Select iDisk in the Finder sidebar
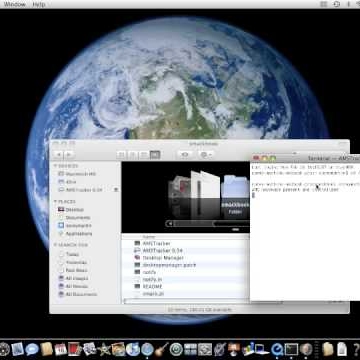The image size is (360, 360). (67, 182)
